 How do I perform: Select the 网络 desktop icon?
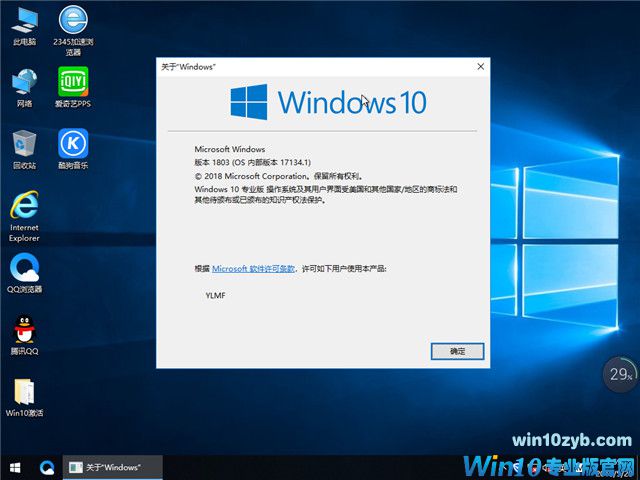click(x=24, y=87)
